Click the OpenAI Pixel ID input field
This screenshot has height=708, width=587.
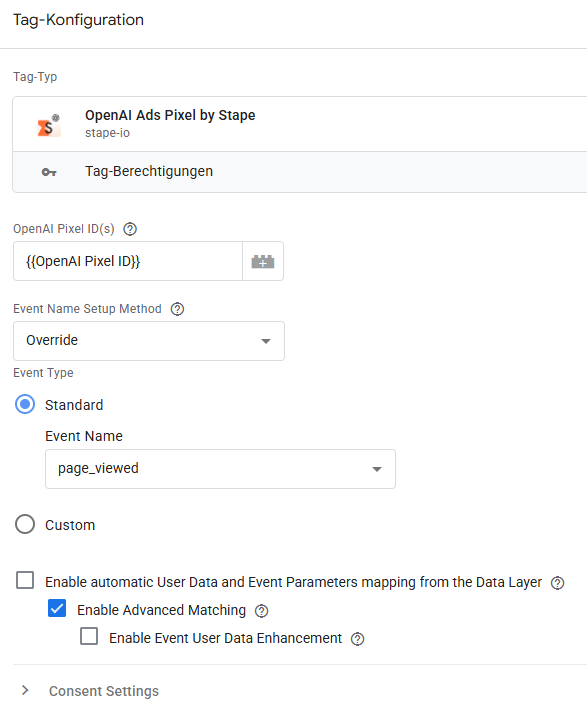pos(128,261)
